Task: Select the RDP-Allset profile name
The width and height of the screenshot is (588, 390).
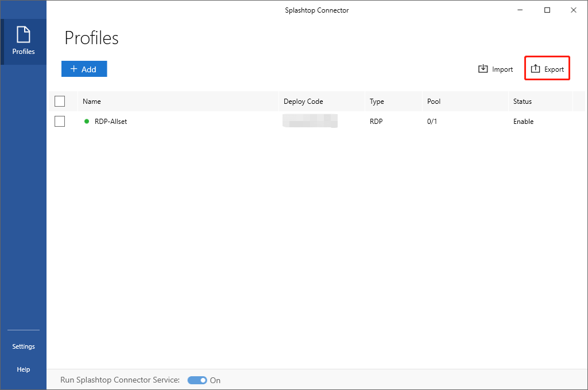Action: pyautogui.click(x=111, y=122)
